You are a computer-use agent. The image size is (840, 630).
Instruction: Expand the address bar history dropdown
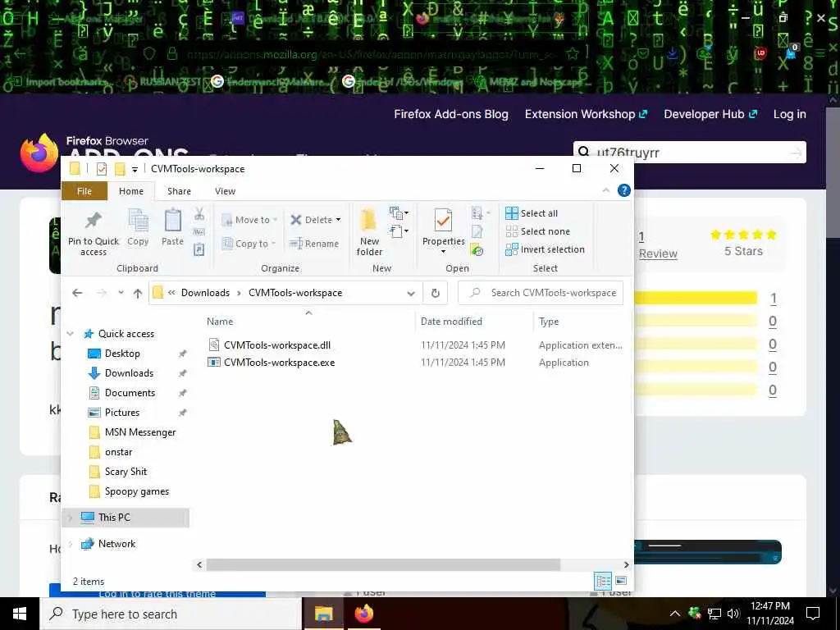point(410,293)
